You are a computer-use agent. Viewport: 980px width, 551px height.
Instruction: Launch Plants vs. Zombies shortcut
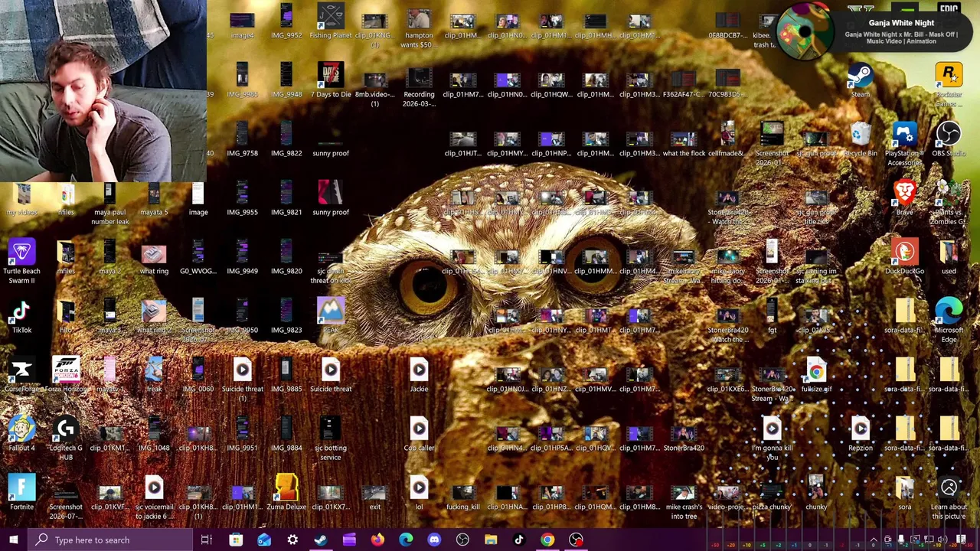coord(949,203)
